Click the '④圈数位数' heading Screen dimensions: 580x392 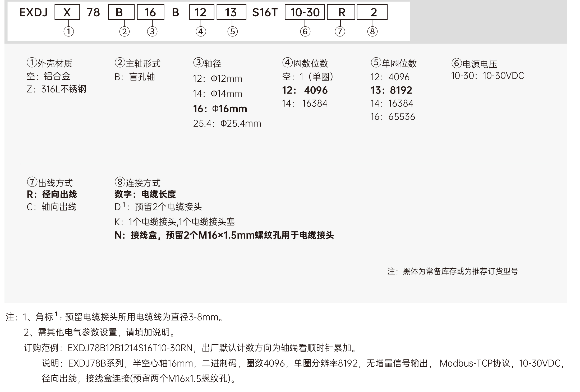(x=305, y=63)
